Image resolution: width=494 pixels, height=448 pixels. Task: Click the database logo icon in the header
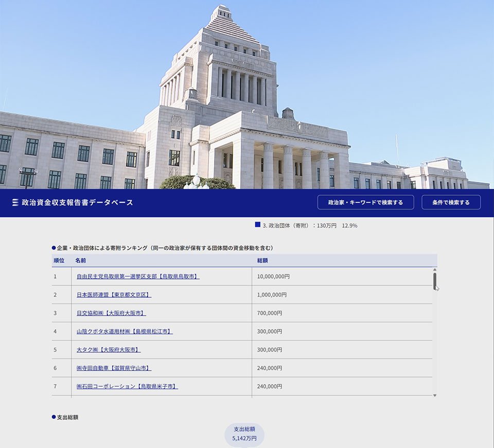[x=15, y=202]
